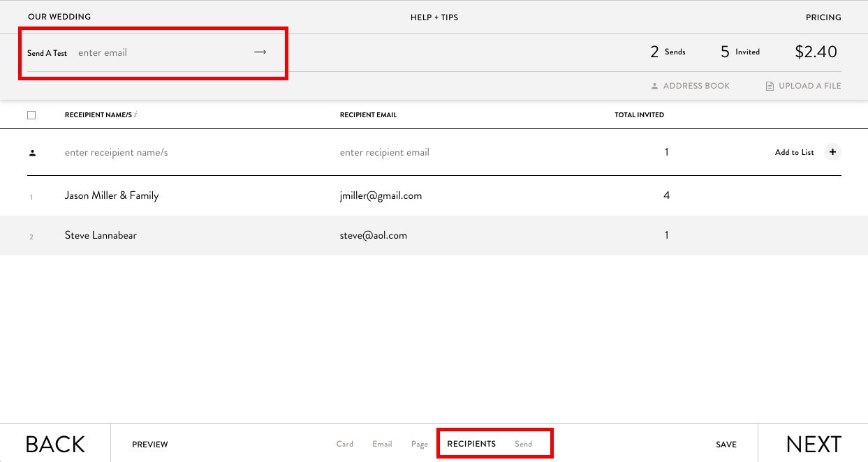This screenshot has height=462, width=868.
Task: Type in the Send A Test email field
Action: [x=161, y=53]
